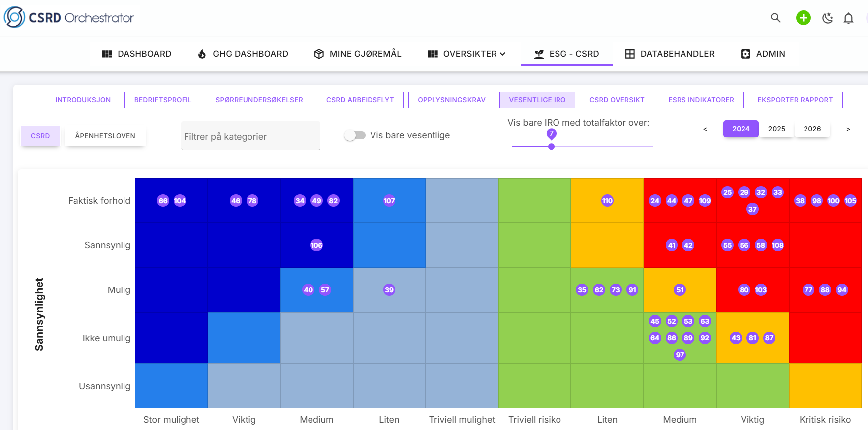Click the Filtrer på kategorier field
This screenshot has height=430, width=868.
[250, 136]
